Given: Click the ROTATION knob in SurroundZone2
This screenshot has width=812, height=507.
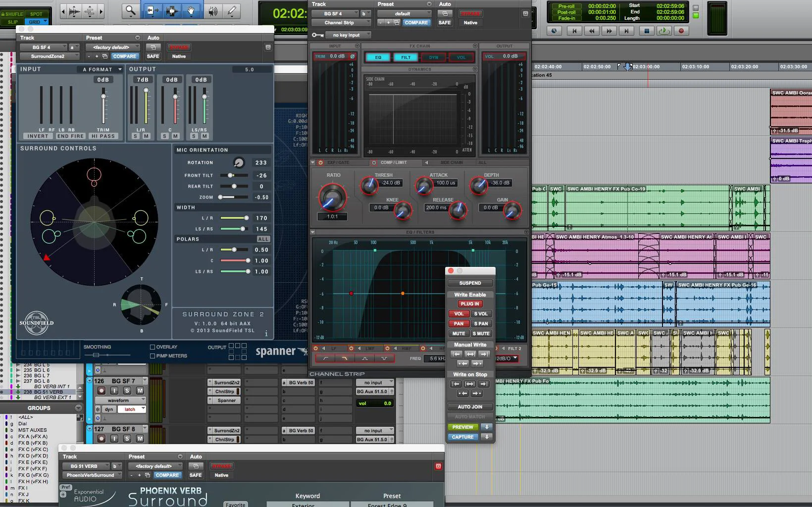Looking at the screenshot, I should tap(239, 162).
